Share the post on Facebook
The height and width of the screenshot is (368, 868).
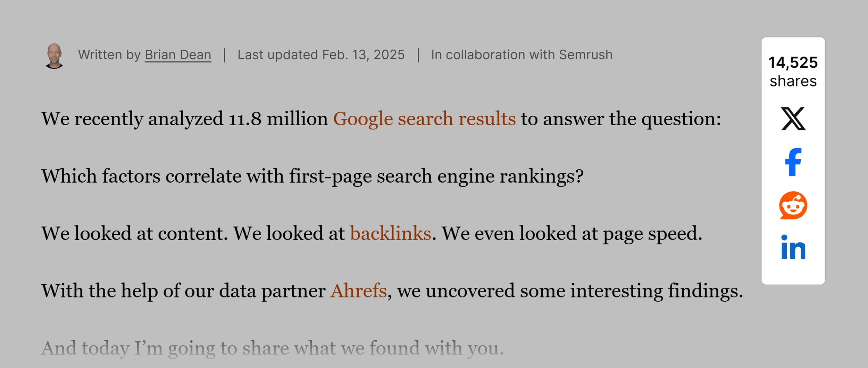[x=793, y=162]
